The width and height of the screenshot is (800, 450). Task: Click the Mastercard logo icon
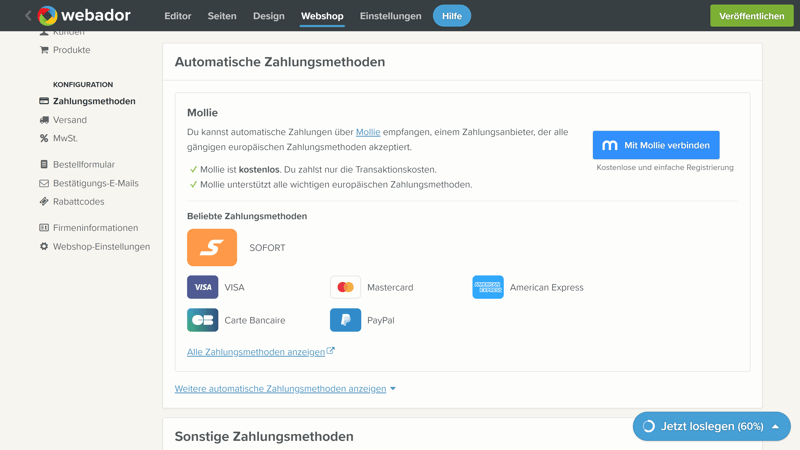(345, 287)
